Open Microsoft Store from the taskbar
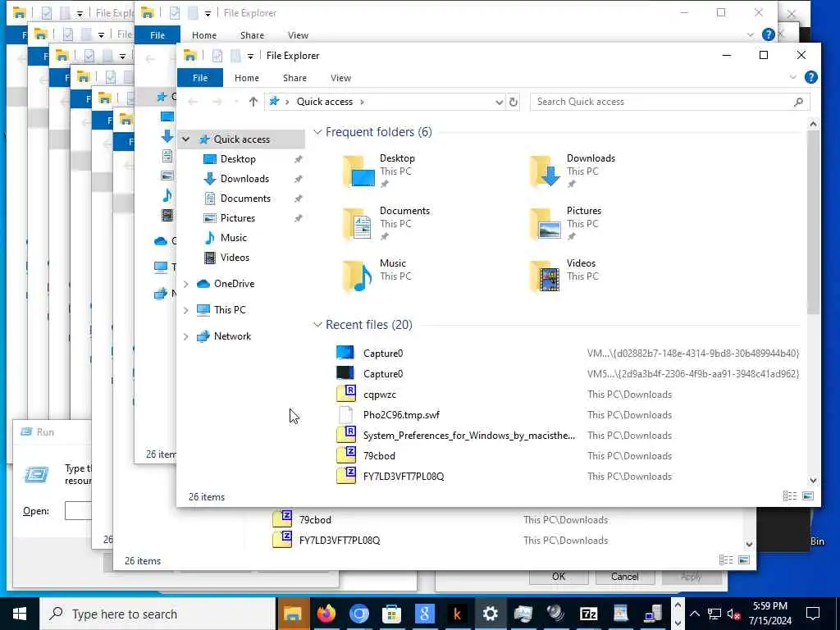840x630 pixels. click(391, 614)
